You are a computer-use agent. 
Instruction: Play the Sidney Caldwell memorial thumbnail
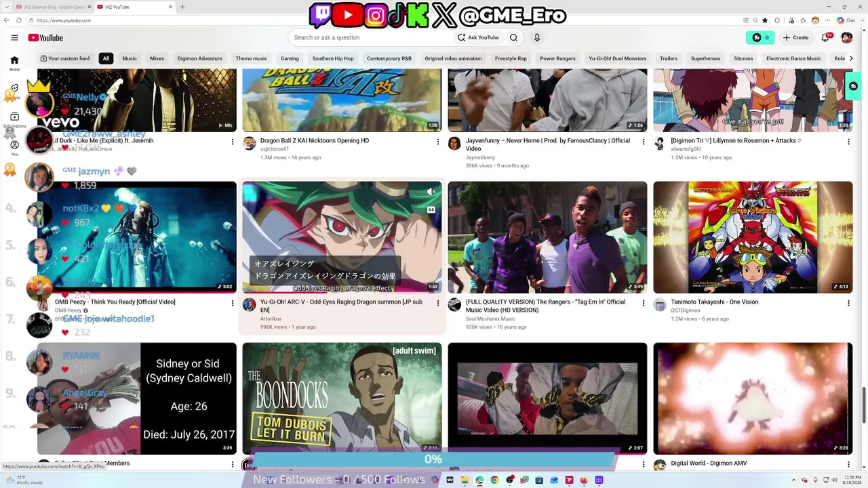pos(137,399)
